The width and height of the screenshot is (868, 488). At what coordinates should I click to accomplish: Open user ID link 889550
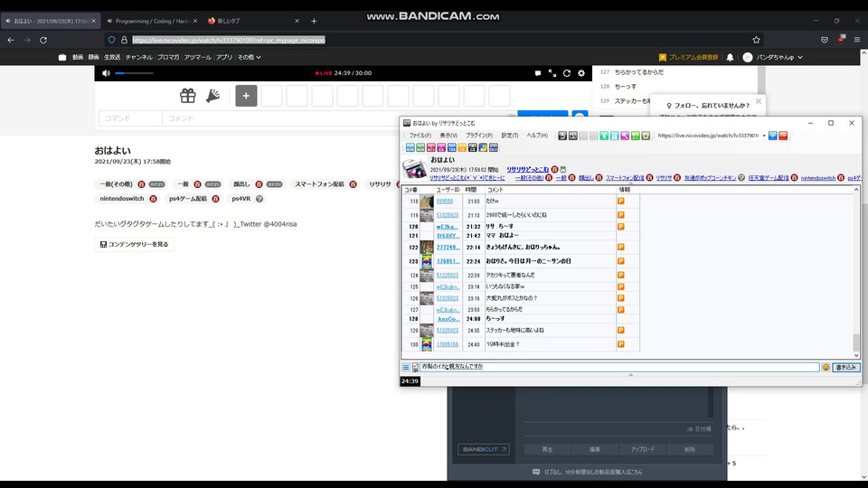[x=445, y=202]
